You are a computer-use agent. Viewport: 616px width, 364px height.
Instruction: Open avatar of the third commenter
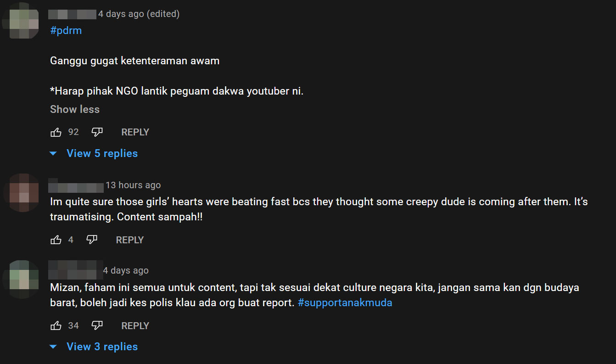coord(21,279)
